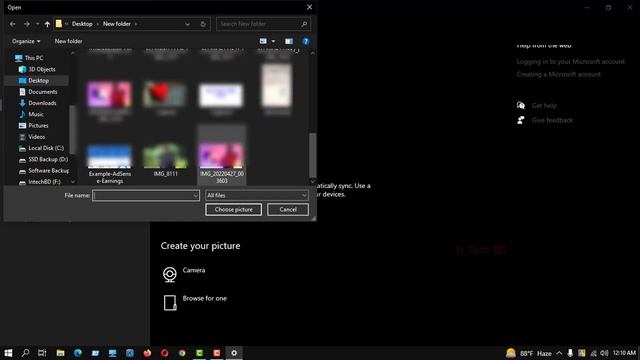Open Logging in to your Microsoft account
Screen dimensions: 640x360
coord(571,62)
